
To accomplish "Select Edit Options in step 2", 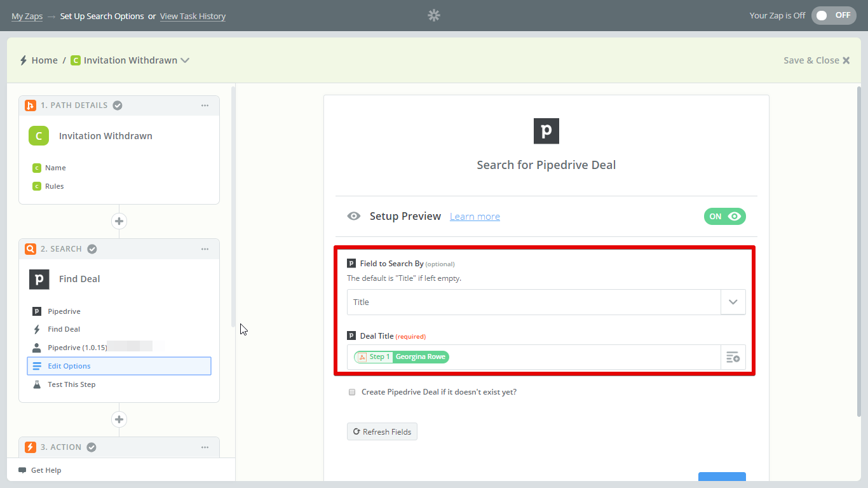I will pyautogui.click(x=119, y=366).
